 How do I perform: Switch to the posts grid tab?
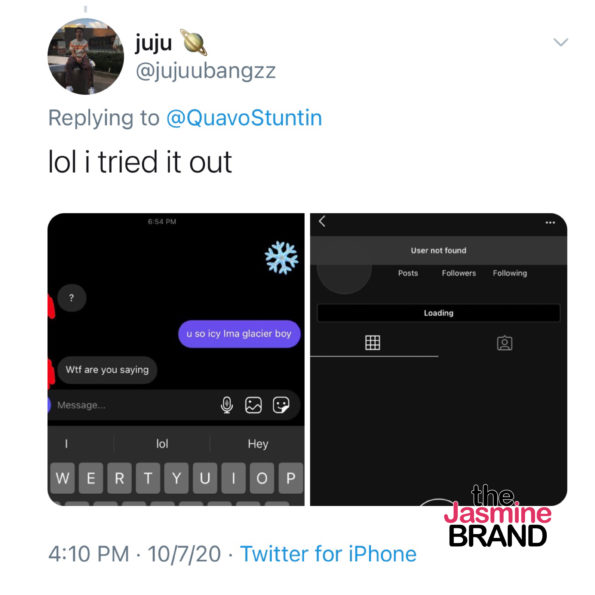[372, 342]
